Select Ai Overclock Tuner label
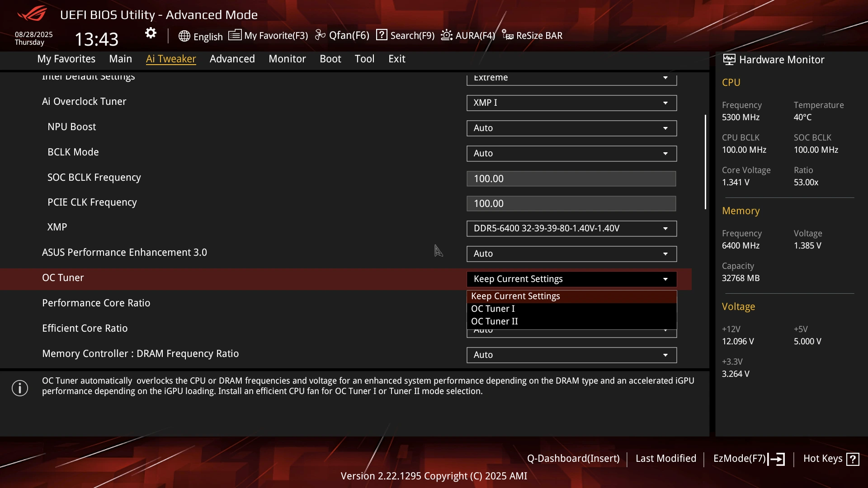This screenshot has height=488, width=868. [84, 102]
